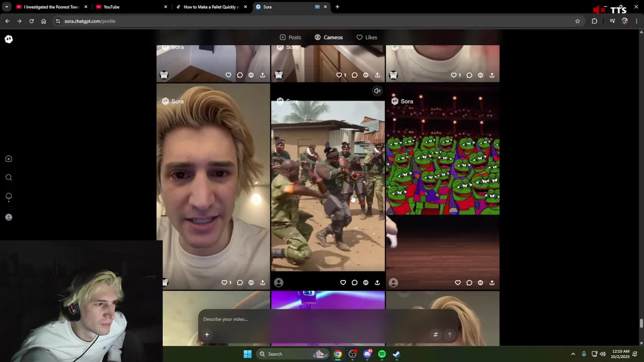This screenshot has width=644, height=362.
Task: Submit prompt with the up arrow button
Action: click(x=450, y=334)
